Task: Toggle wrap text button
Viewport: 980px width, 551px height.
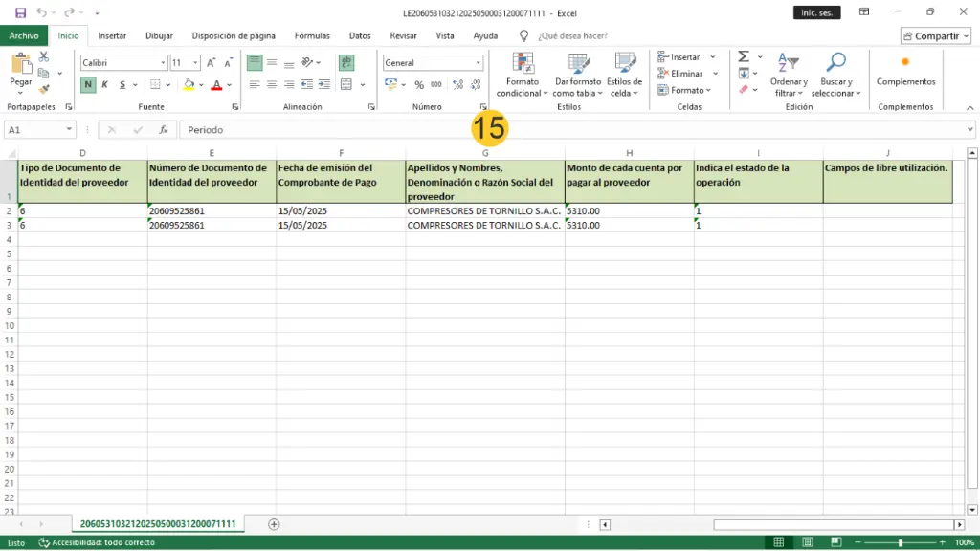Action: pyautogui.click(x=346, y=62)
